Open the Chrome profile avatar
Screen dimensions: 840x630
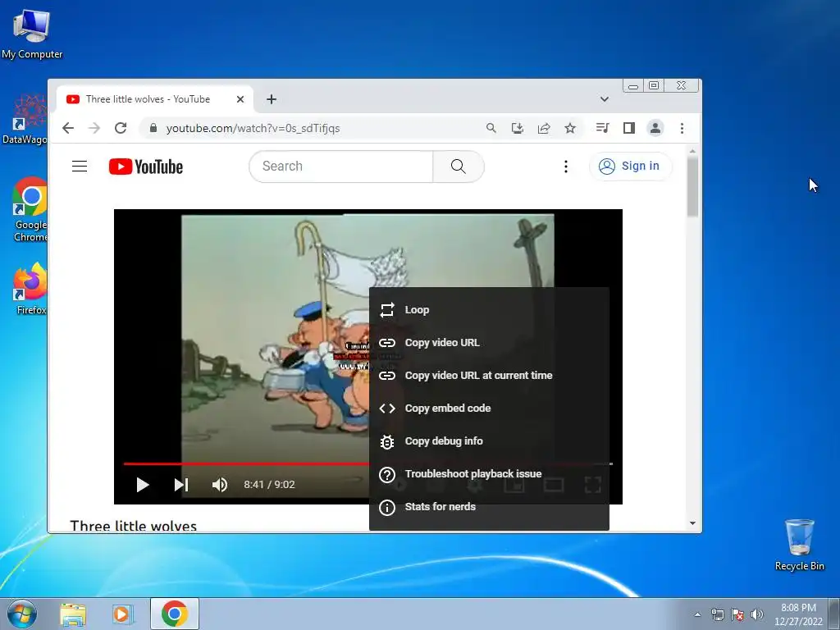655,128
